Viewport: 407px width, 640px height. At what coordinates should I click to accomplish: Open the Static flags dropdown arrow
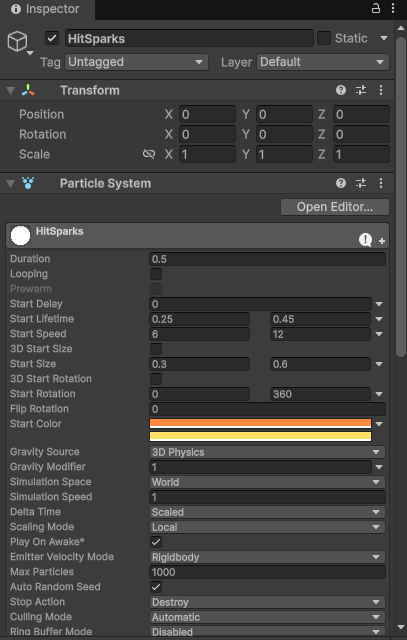tap(384, 38)
